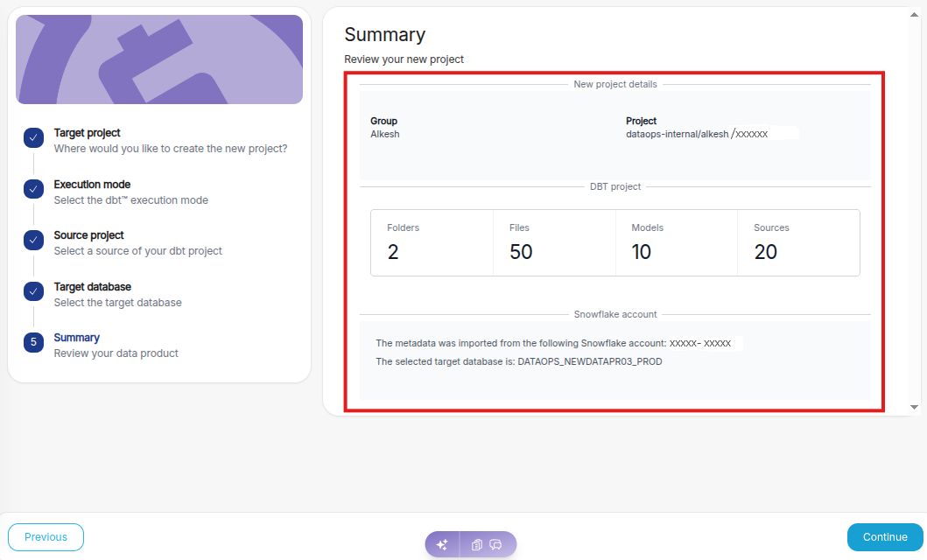Select the Source project step label
Image resolution: width=927 pixels, height=560 pixels.
[89, 235]
